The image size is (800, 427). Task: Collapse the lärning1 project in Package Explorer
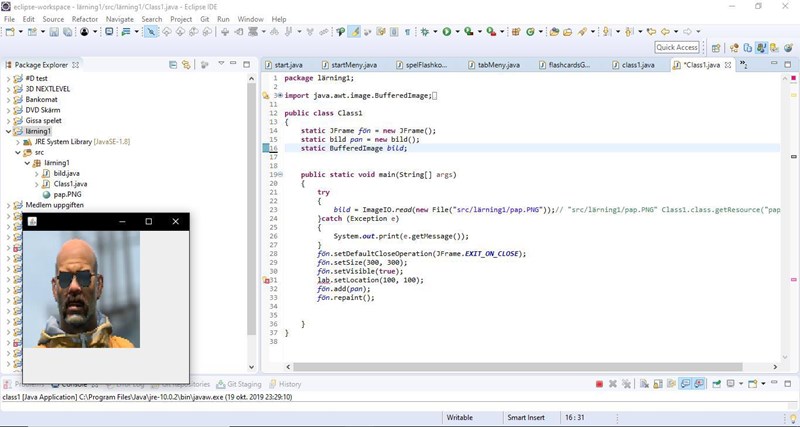[x=9, y=131]
